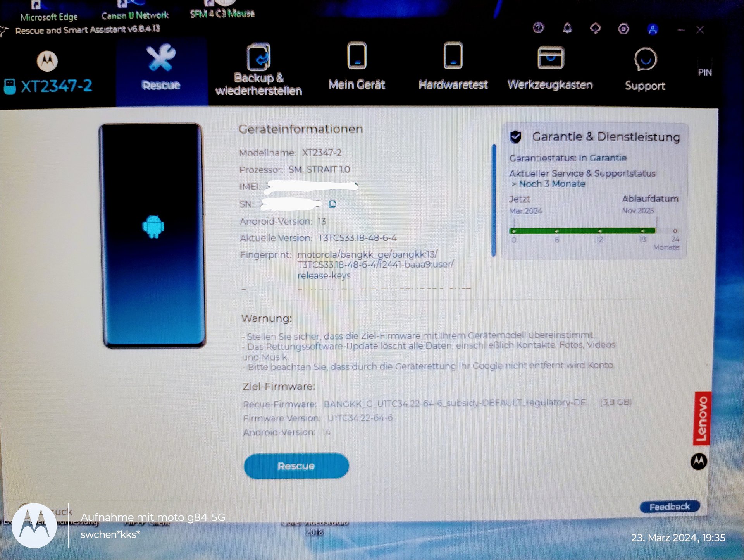
Task: Click Aktuelle Version value T3TCS33.18-48-6-4
Action: [357, 238]
